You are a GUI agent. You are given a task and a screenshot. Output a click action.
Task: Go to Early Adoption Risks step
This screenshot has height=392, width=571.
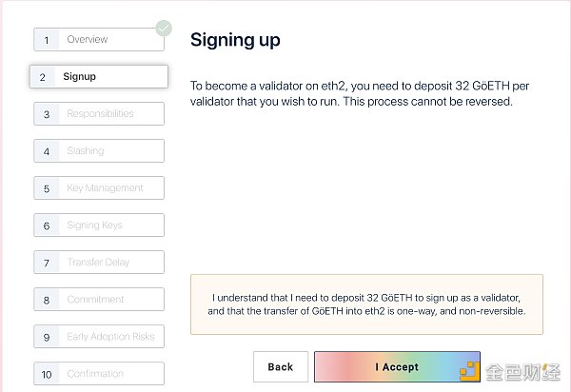pos(99,337)
